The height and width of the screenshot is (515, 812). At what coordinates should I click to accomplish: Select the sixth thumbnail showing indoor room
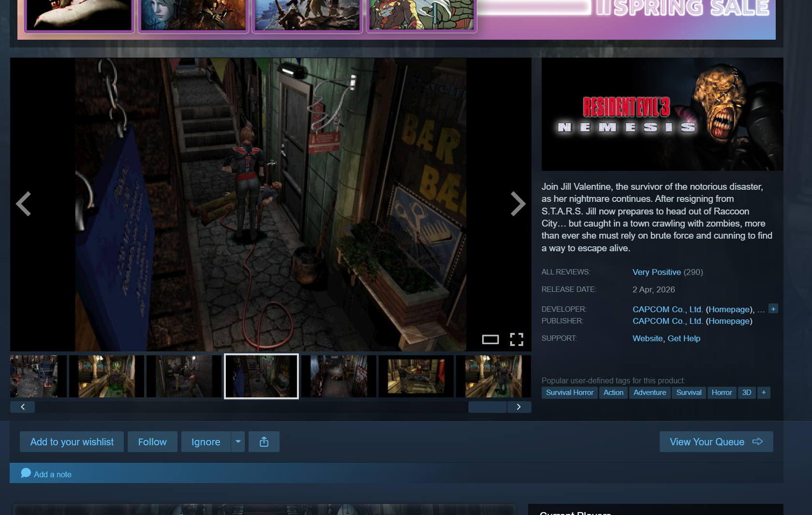[416, 376]
